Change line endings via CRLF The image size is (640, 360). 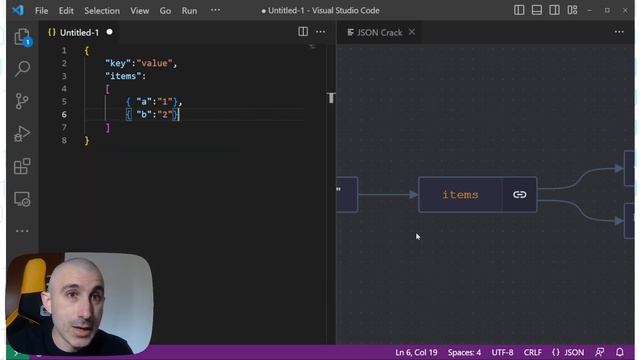[533, 352]
